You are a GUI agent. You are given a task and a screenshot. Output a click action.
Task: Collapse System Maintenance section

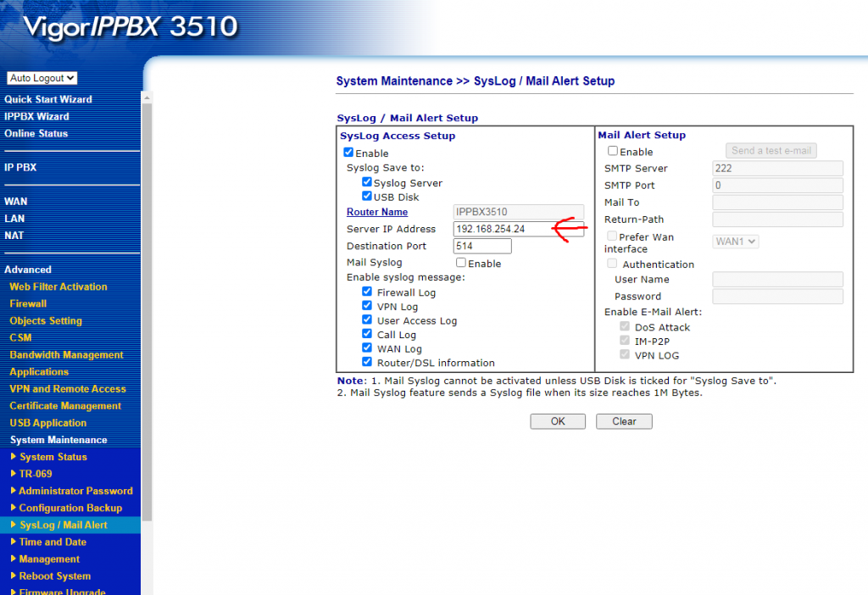(x=58, y=440)
